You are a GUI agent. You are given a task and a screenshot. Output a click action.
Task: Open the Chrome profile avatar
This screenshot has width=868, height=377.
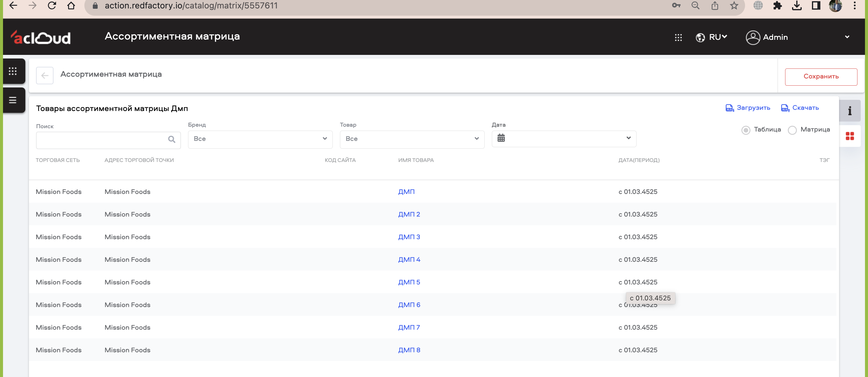pyautogui.click(x=835, y=5)
